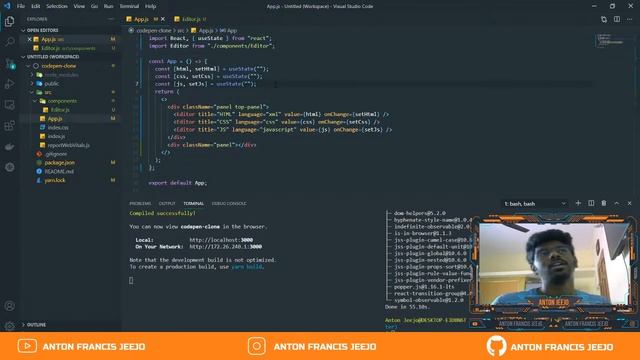Open the Terminal menu
The image size is (640, 360).
(x=129, y=6)
